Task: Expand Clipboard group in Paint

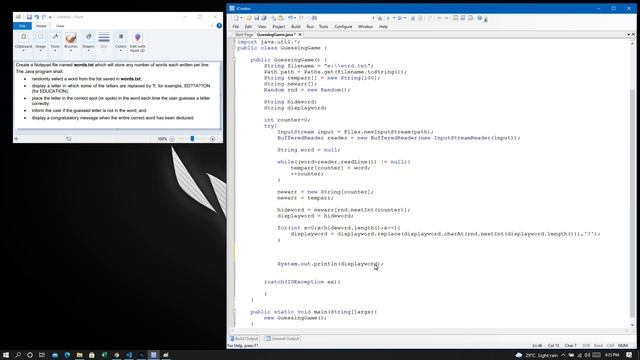Action: point(23,42)
